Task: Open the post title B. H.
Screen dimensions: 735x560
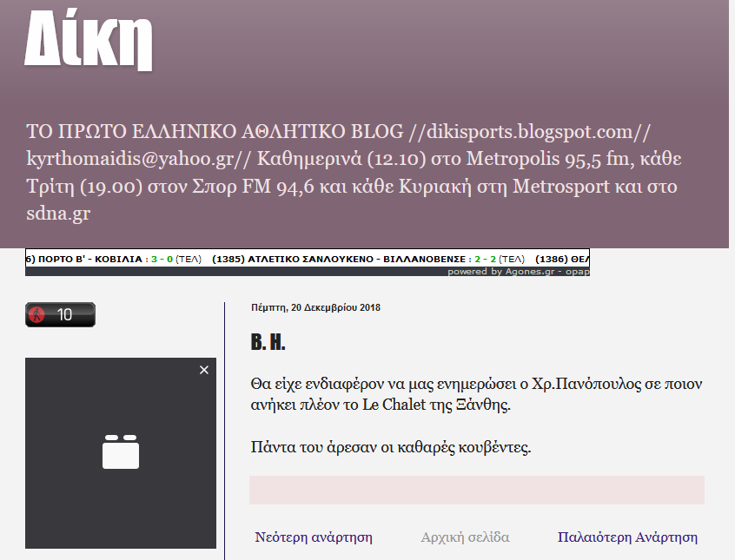Action: click(x=268, y=342)
